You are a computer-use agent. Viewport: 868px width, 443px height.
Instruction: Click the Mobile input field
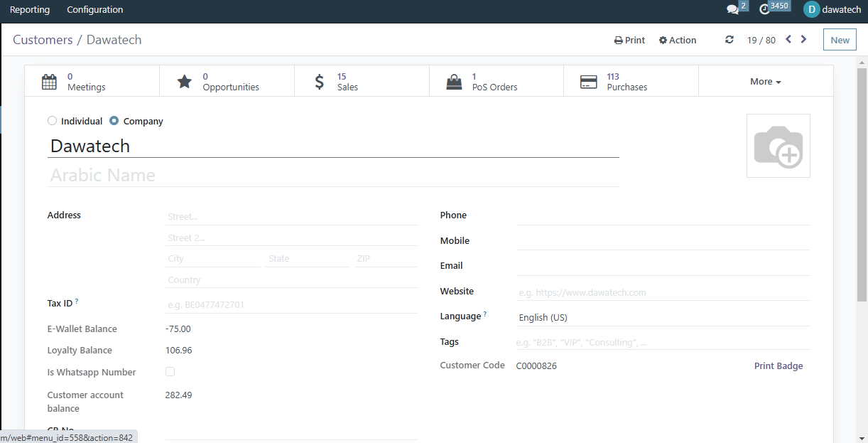[663, 242]
